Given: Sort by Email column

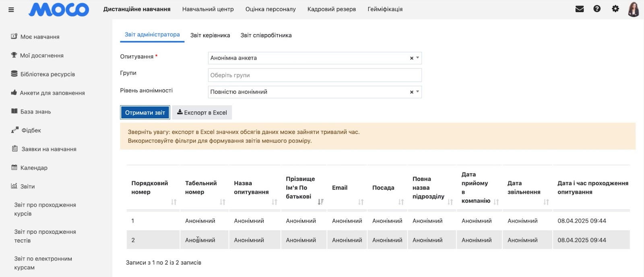Looking at the screenshot, I should click(x=361, y=202).
